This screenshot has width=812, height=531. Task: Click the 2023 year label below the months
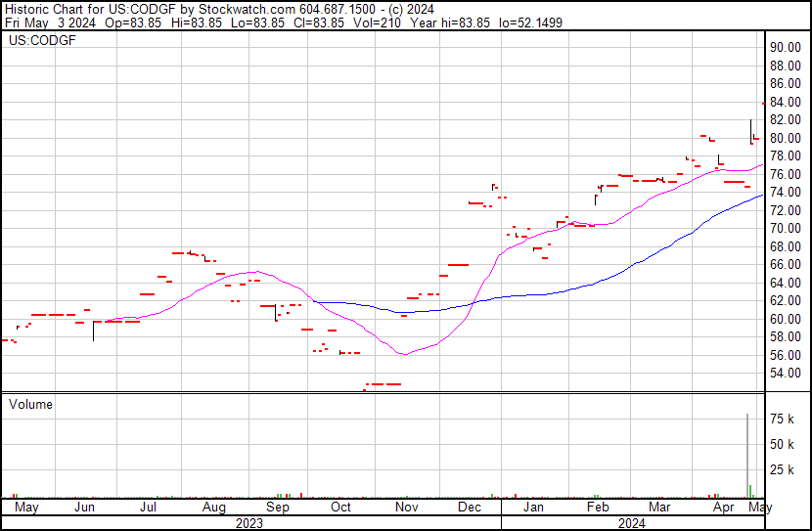tap(249, 523)
